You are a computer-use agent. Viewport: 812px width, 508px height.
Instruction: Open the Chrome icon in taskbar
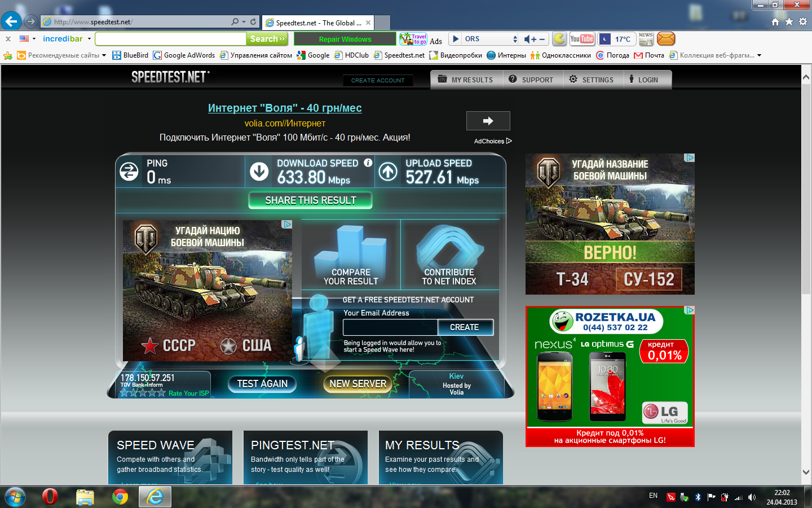coord(120,497)
